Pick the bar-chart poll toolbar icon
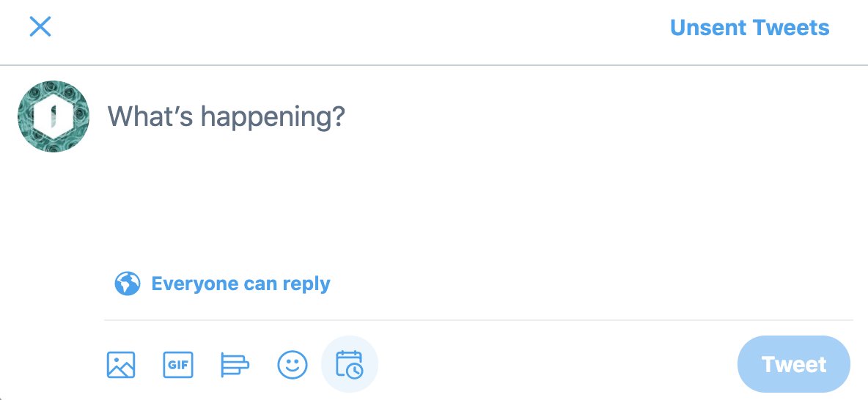This screenshot has width=868, height=400. [x=235, y=364]
